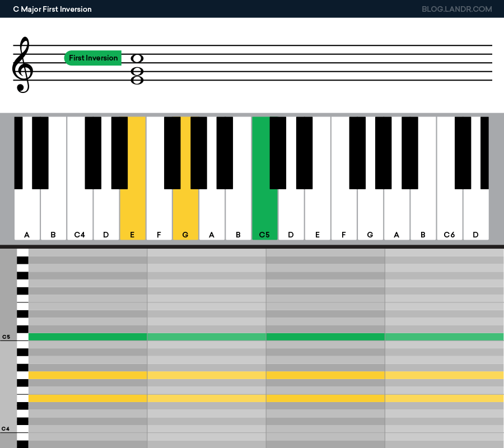This screenshot has width=504, height=448.
Task: Click the C Major First Inversion title
Action: 53,10
